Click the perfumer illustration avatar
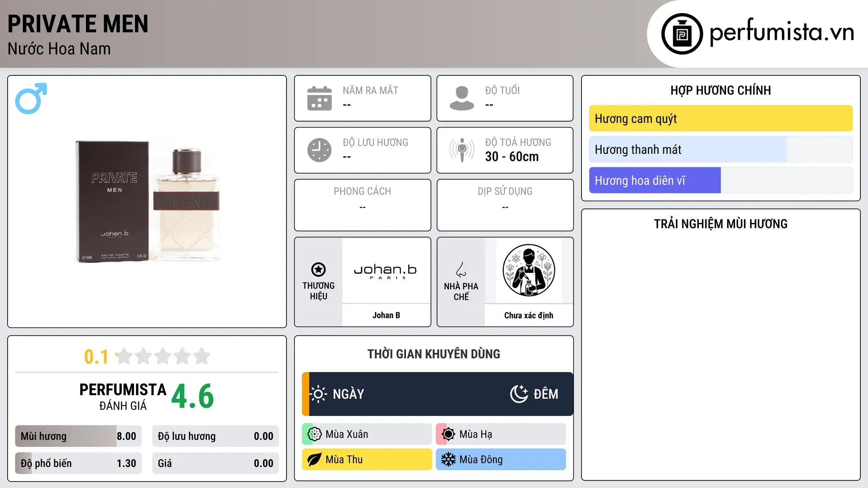Viewport: 868px width, 488px height. (x=529, y=270)
